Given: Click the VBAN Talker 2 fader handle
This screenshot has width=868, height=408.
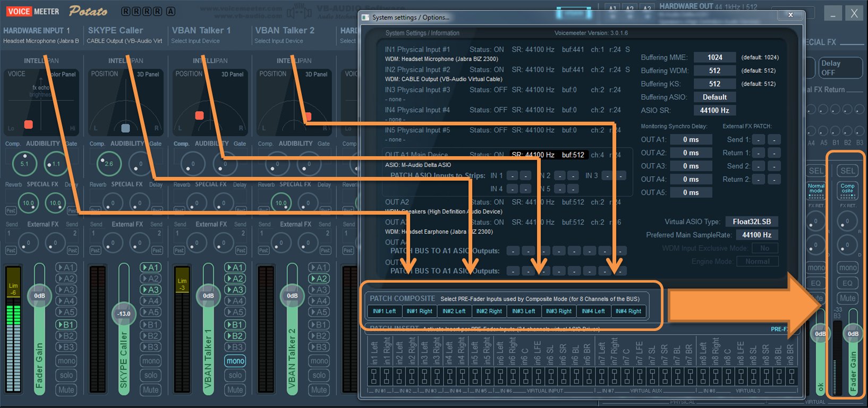Looking at the screenshot, I should click(292, 295).
